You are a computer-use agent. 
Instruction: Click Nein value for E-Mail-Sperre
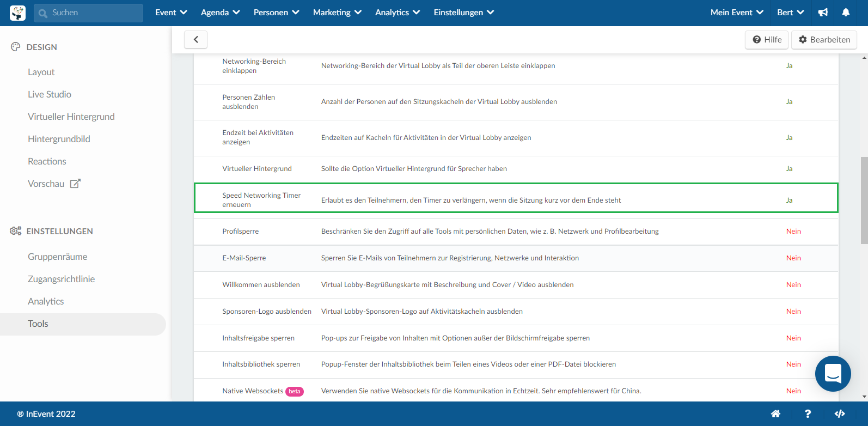(793, 258)
